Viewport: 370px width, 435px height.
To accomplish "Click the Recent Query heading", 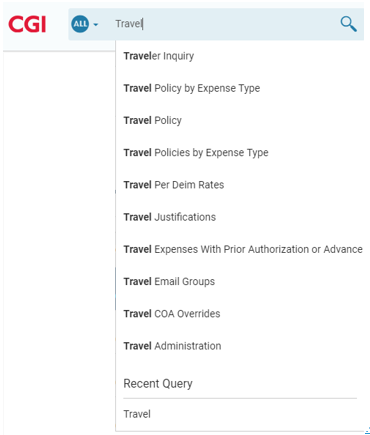I will (158, 384).
